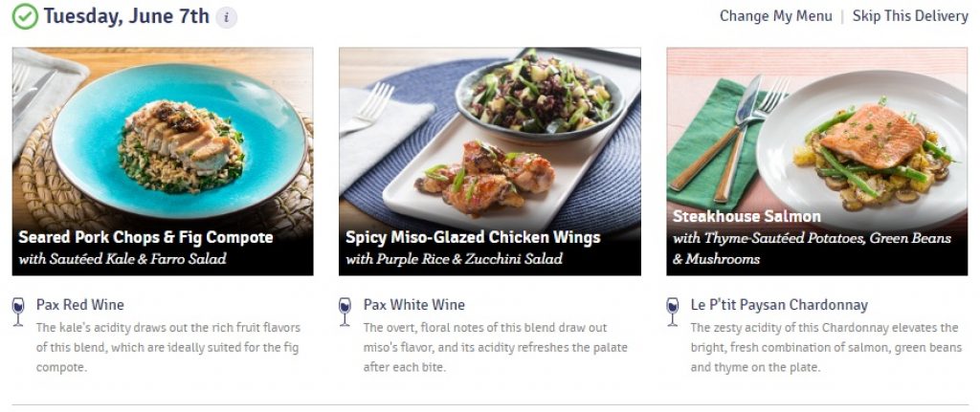Open the Le P'tit Paysan Chardonnay pairing name
Screen dimensions: 980x412
click(779, 305)
